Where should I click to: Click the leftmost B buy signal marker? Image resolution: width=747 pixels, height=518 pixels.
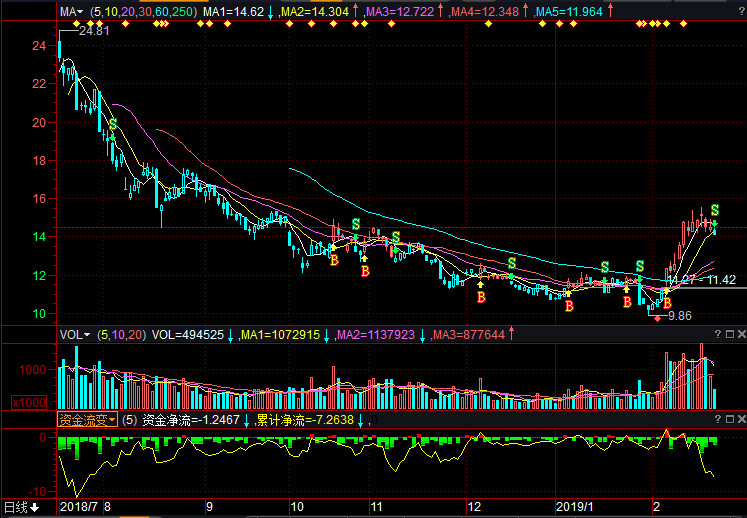point(334,259)
